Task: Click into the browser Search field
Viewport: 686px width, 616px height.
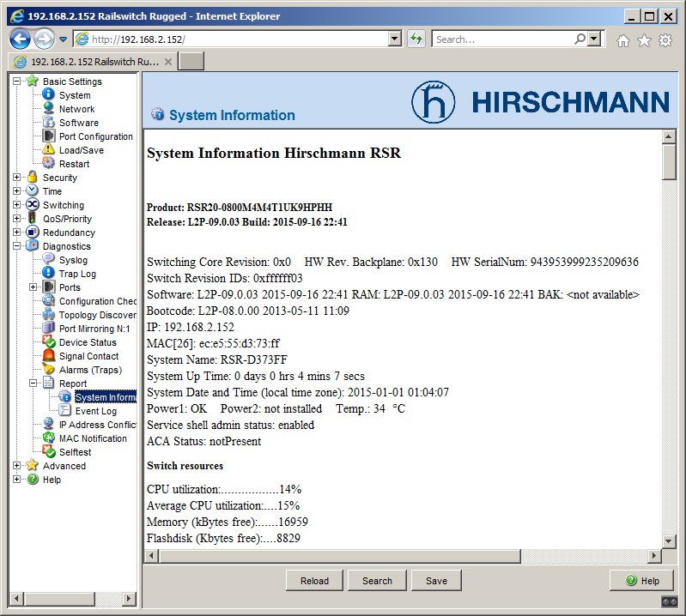Action: pyautogui.click(x=503, y=39)
